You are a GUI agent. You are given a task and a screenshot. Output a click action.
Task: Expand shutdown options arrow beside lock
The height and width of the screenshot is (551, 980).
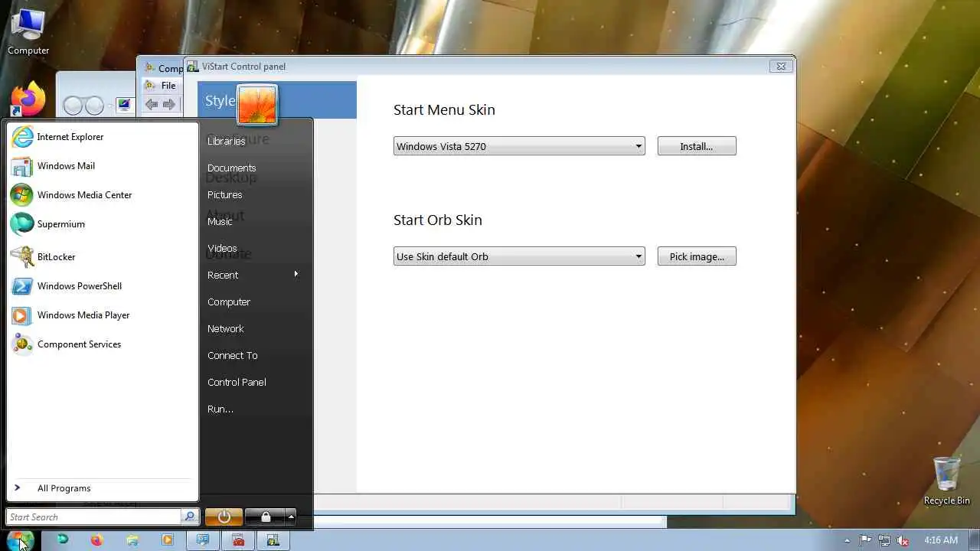click(x=291, y=517)
